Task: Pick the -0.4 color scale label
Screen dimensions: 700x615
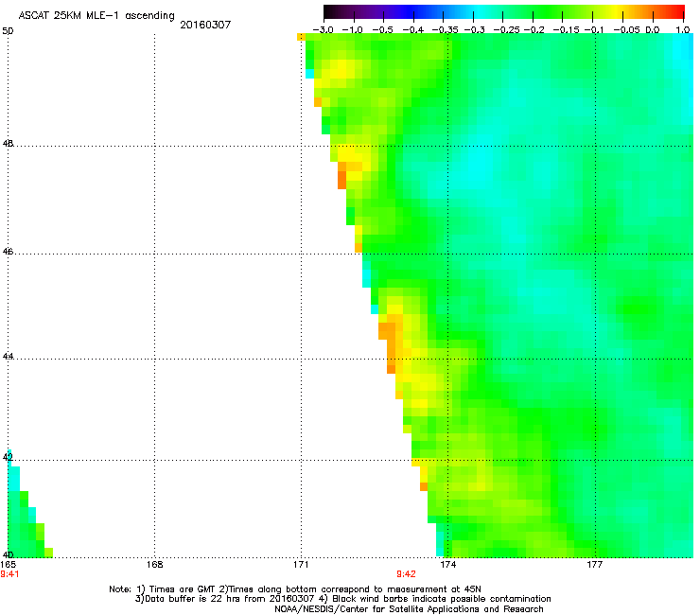Action: coord(412,30)
